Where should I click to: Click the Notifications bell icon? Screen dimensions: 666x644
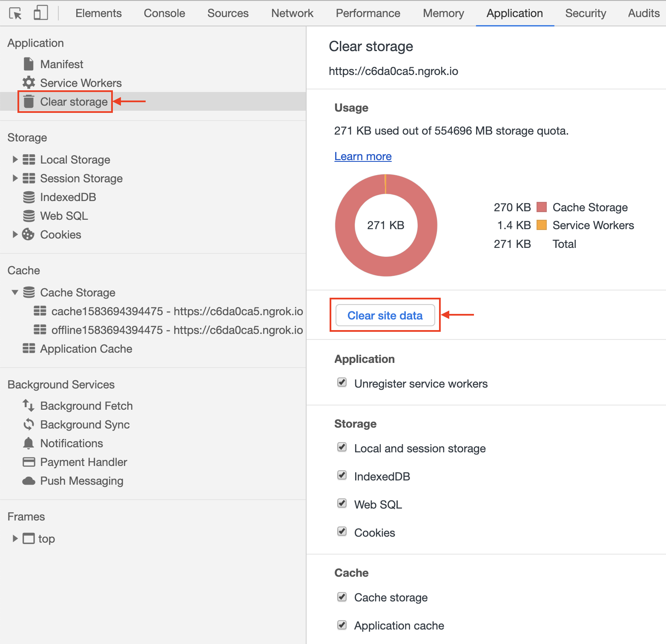[28, 443]
